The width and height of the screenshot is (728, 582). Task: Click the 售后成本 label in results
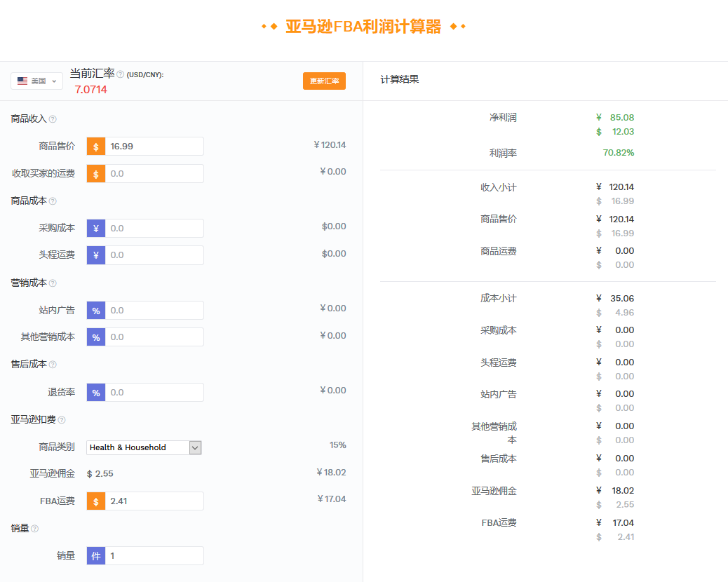click(x=498, y=459)
